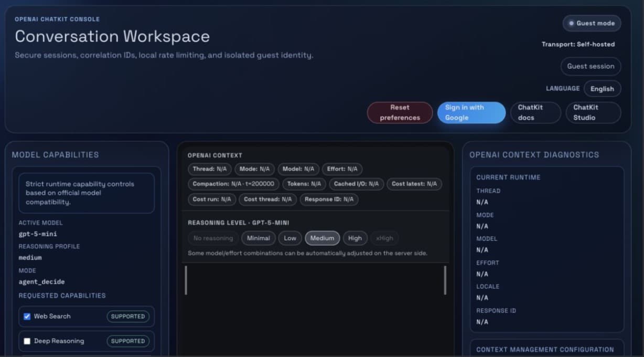Screen dimensions: 644x357
Task: Click the Guest session button
Action: coord(591,66)
